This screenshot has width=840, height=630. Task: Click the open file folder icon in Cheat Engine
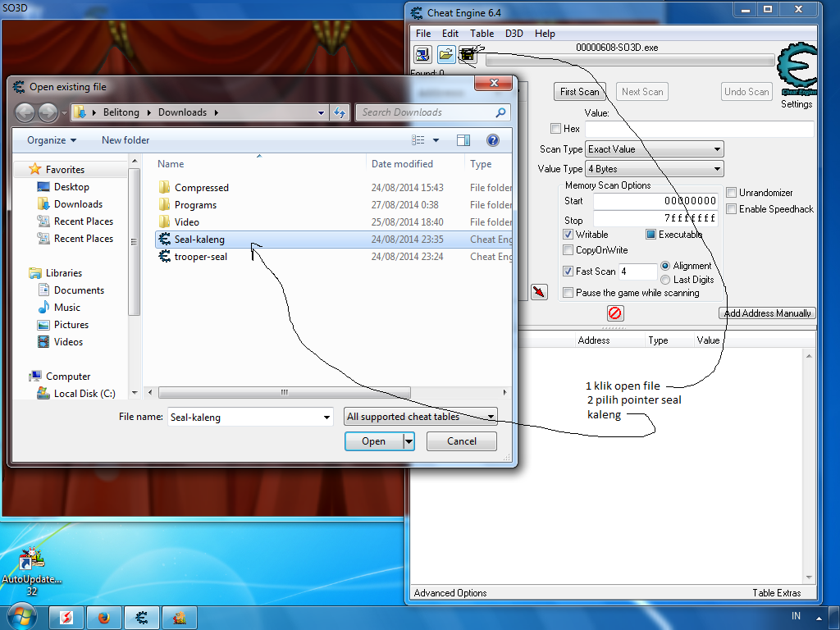tap(445, 54)
